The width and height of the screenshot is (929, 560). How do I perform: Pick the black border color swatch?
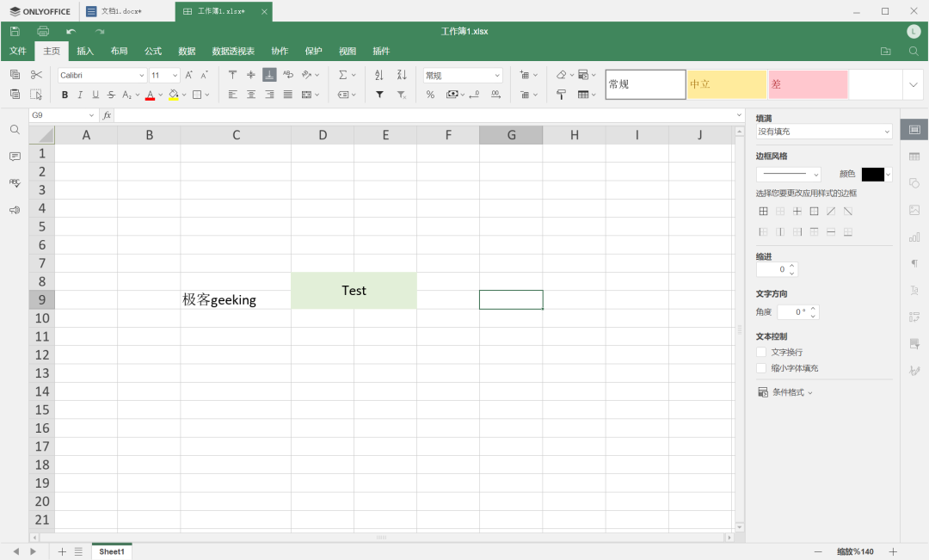point(873,175)
